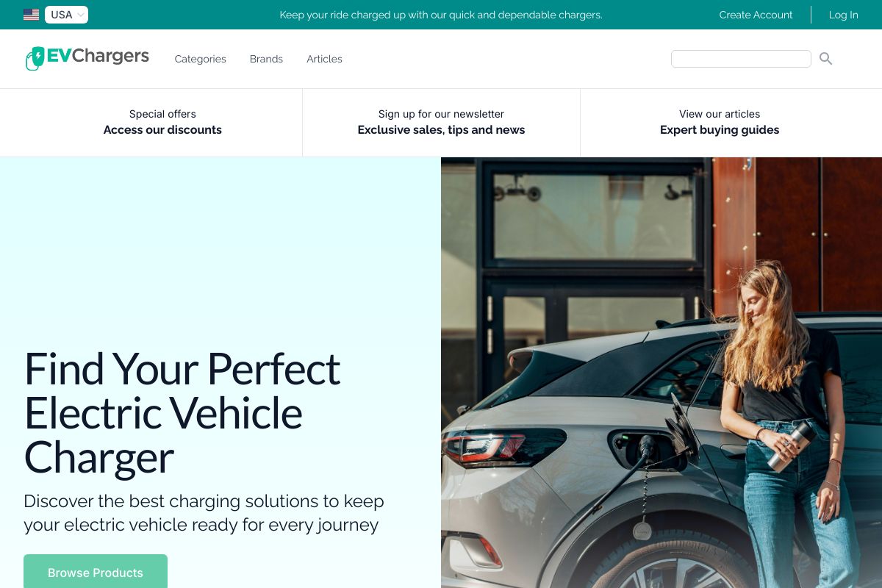Open Sign up for our newsletter panel

[441, 122]
